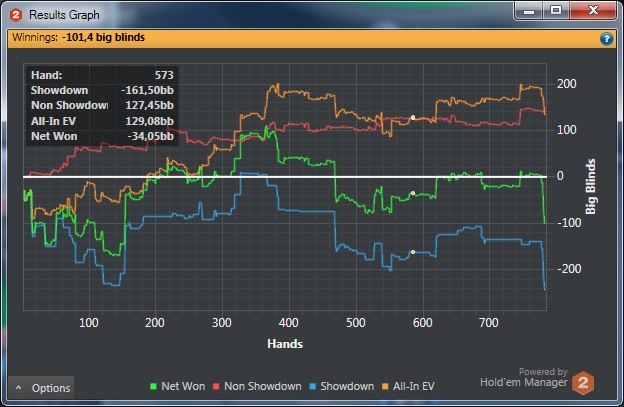Image resolution: width=624 pixels, height=407 pixels.
Task: Close the Results Graph window
Action: pos(593,11)
